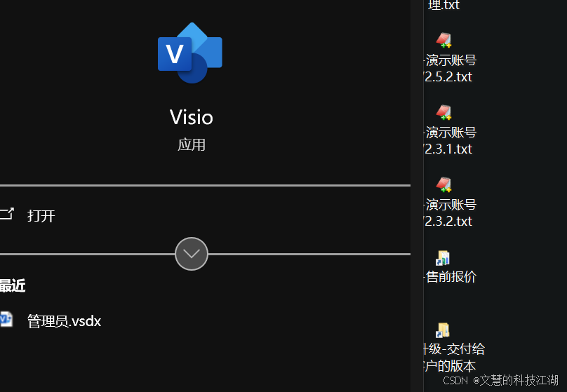Open the recent file 管理员.vsdx by name
Image resolution: width=567 pixels, height=392 pixels.
pyautogui.click(x=64, y=321)
